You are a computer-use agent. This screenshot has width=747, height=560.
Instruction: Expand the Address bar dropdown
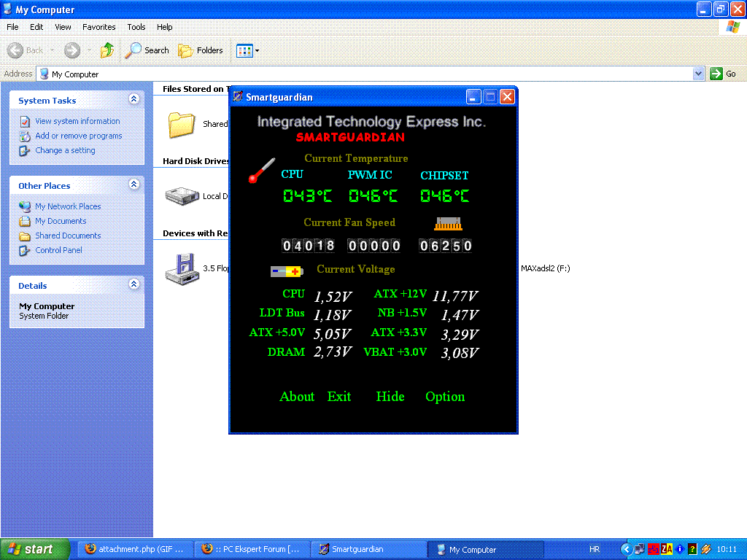pyautogui.click(x=698, y=74)
